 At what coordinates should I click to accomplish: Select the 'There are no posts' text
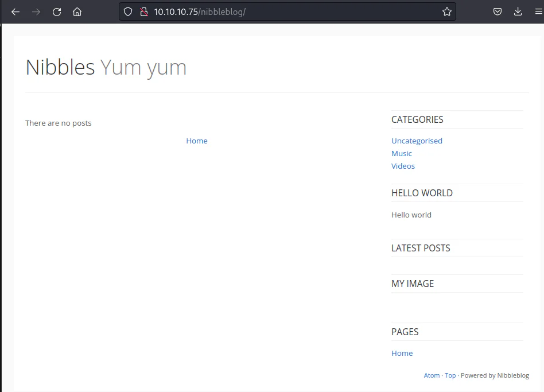click(59, 123)
